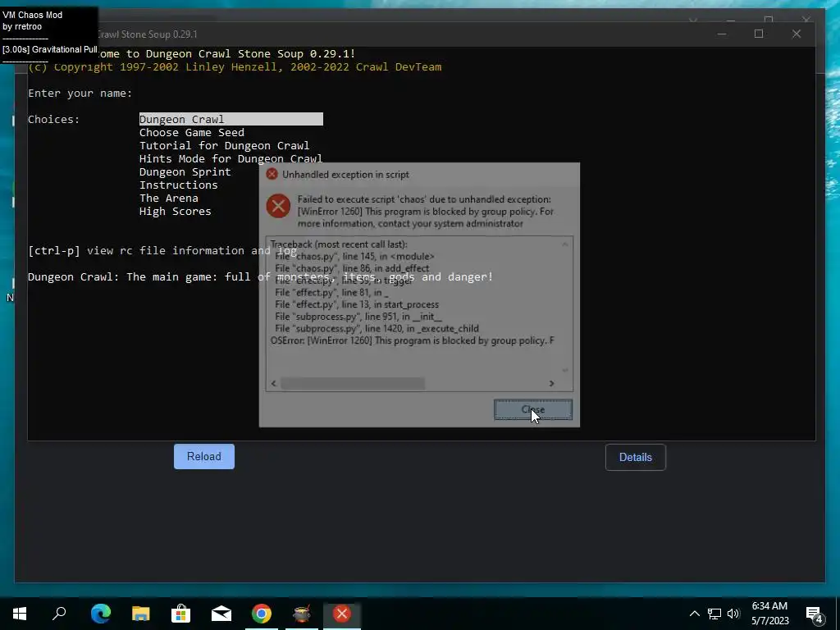The width and height of the screenshot is (840, 630).
Task: Click traceback line with _execute_child
Action: pos(377,328)
